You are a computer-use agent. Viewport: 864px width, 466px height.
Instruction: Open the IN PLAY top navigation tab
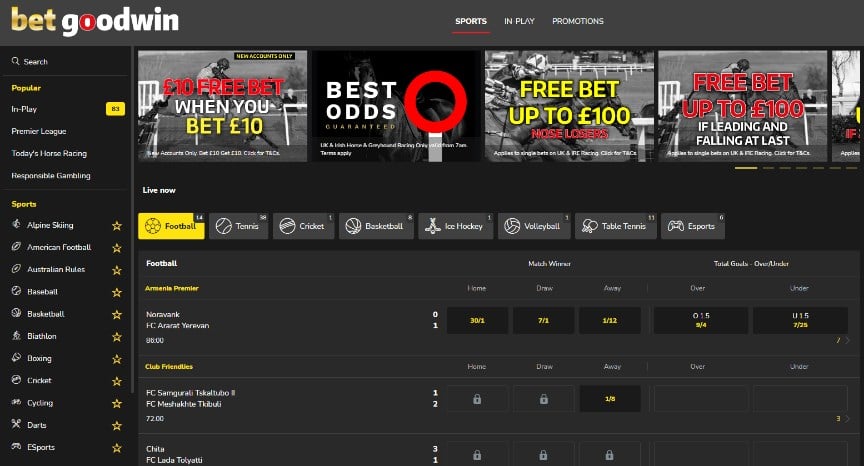(x=519, y=21)
